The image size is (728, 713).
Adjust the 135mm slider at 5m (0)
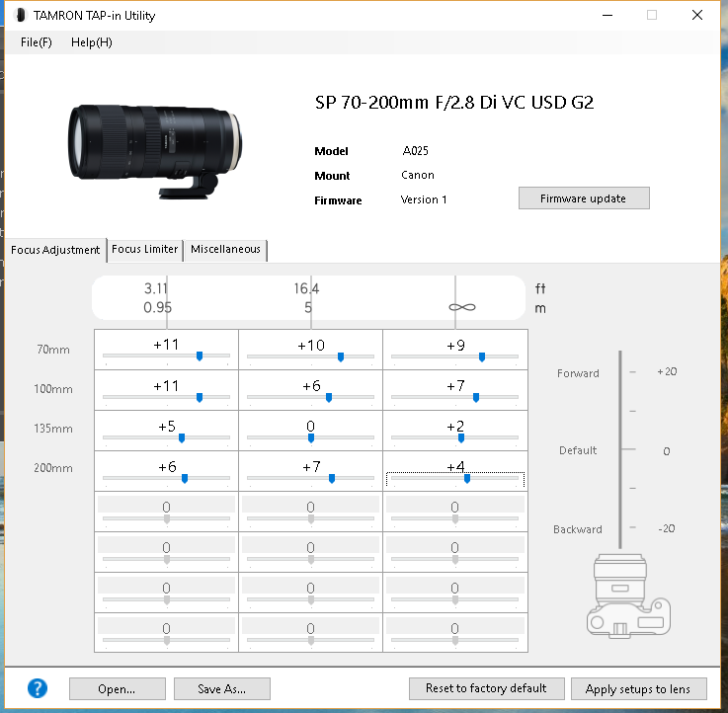pyautogui.click(x=310, y=437)
